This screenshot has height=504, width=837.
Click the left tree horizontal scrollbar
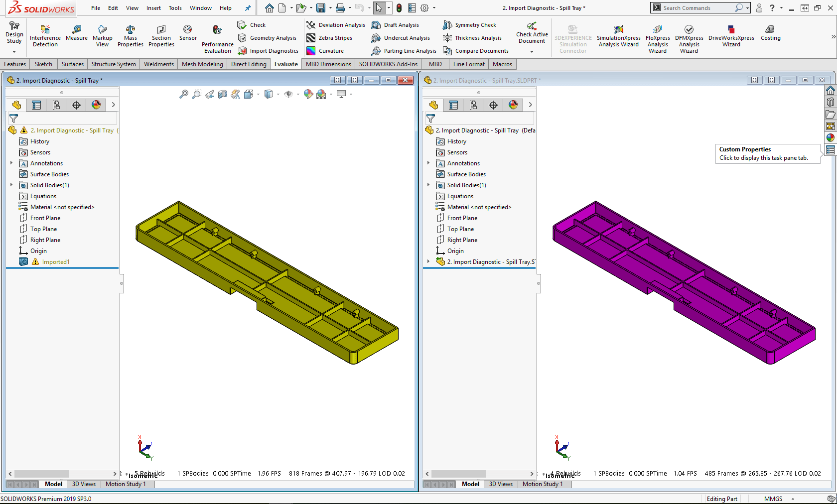click(x=42, y=474)
